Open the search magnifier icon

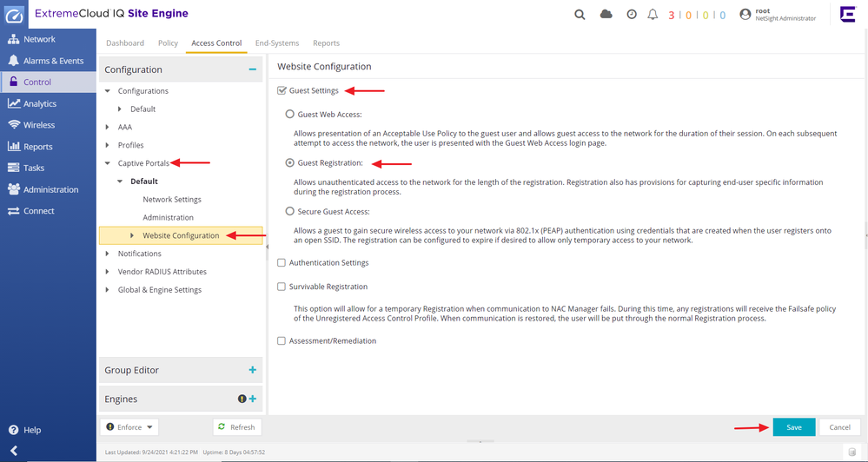click(x=580, y=15)
